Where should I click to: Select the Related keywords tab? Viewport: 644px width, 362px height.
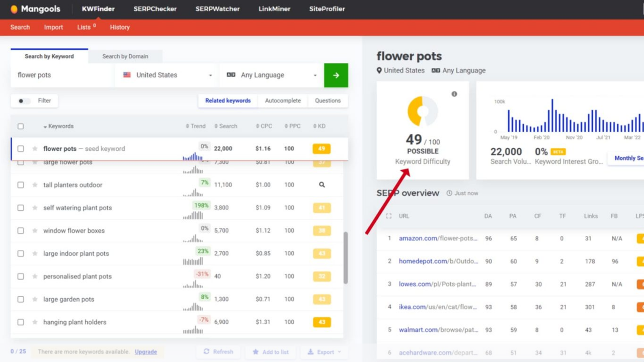coord(228,101)
